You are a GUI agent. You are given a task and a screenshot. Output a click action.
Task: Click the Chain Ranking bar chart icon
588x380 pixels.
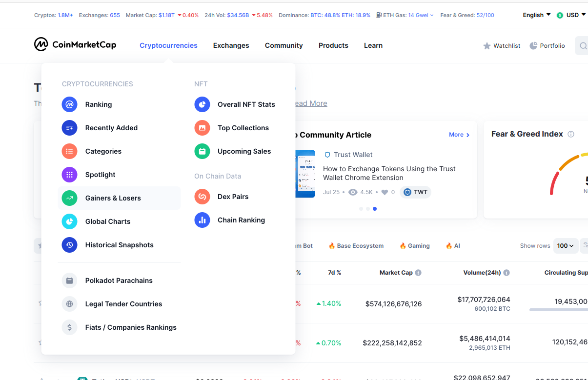pyautogui.click(x=202, y=220)
